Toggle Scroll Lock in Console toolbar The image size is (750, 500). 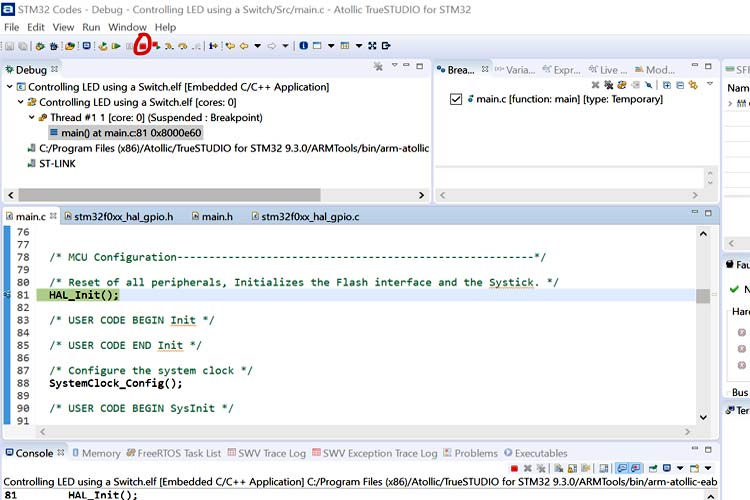point(572,468)
